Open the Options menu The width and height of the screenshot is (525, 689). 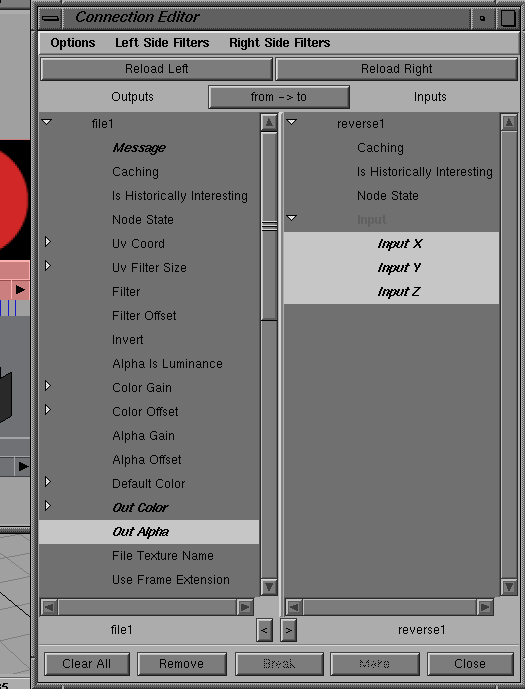[x=73, y=43]
